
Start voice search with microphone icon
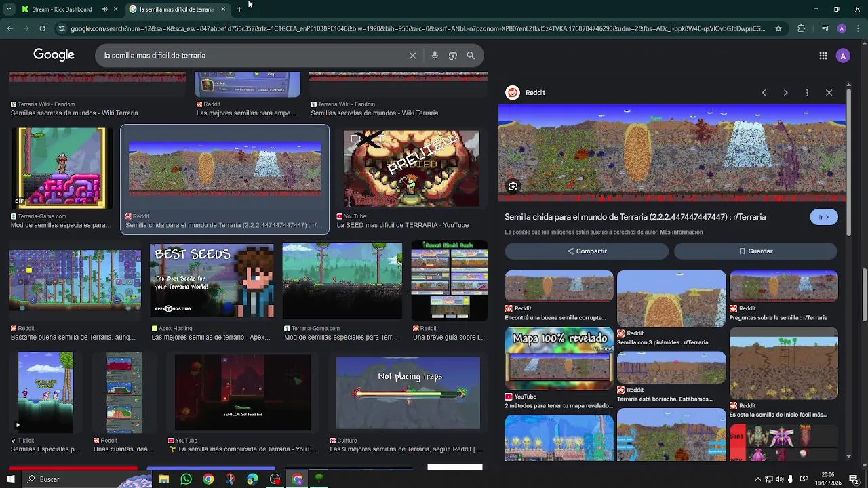tap(435, 56)
